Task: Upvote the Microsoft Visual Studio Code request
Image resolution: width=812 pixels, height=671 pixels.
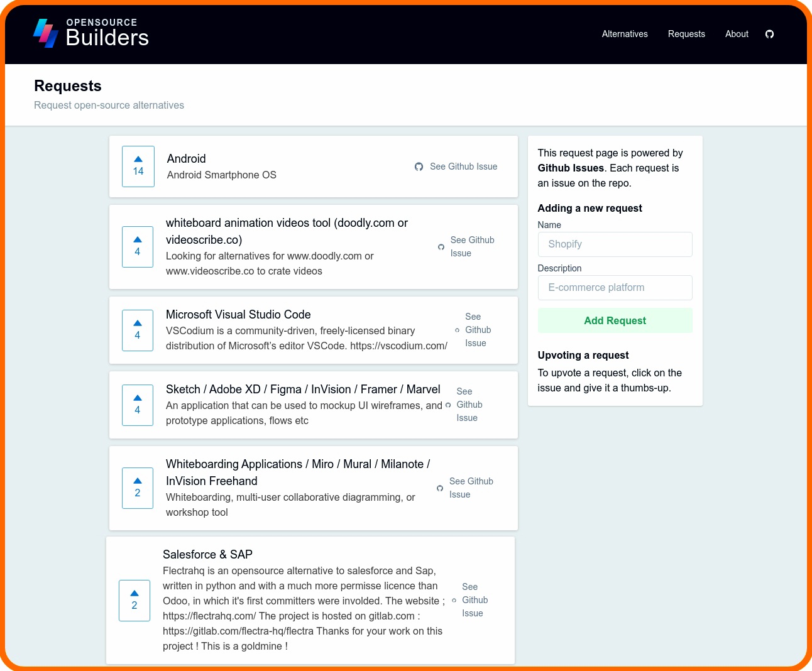Action: (x=138, y=330)
